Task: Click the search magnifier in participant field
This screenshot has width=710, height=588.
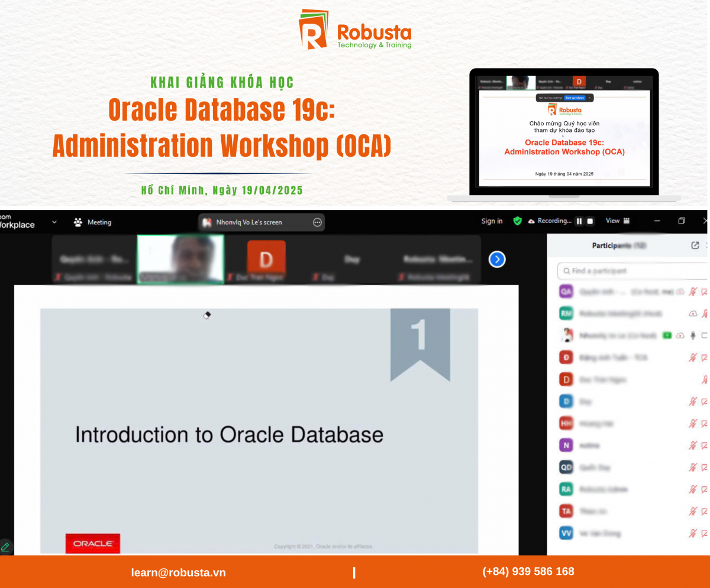Action: pos(567,271)
